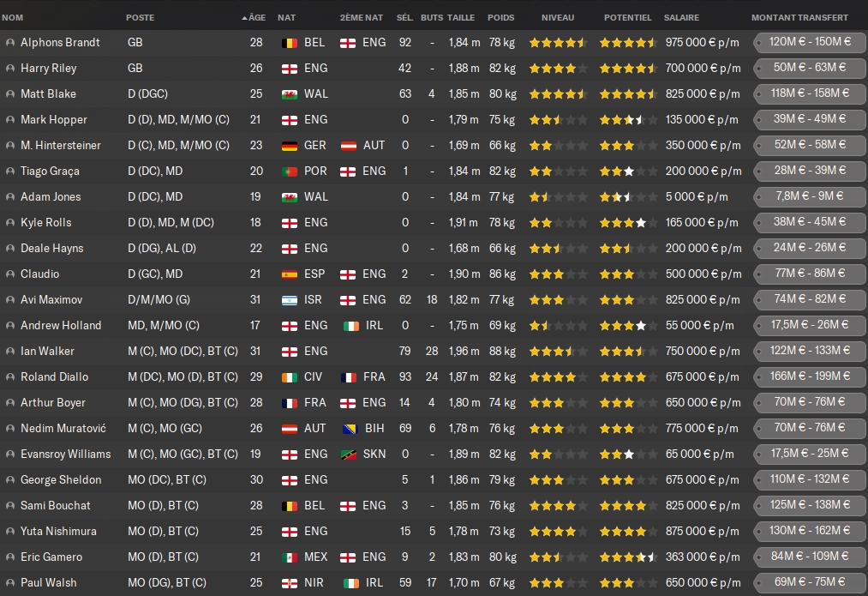
Task: Open transfer value 7,8M € - 9M €
Action: click(x=810, y=196)
